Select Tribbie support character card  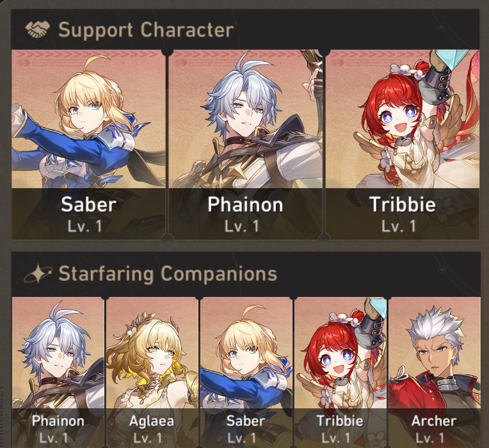click(403, 145)
